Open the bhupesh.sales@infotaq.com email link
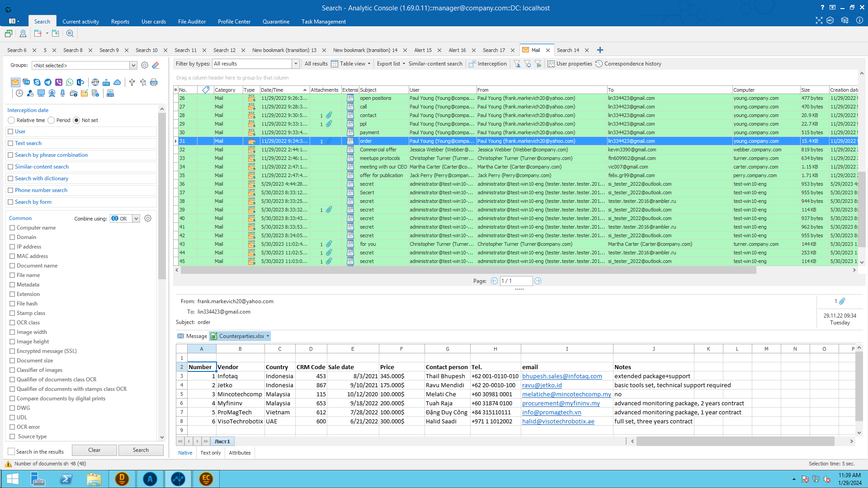 click(562, 376)
